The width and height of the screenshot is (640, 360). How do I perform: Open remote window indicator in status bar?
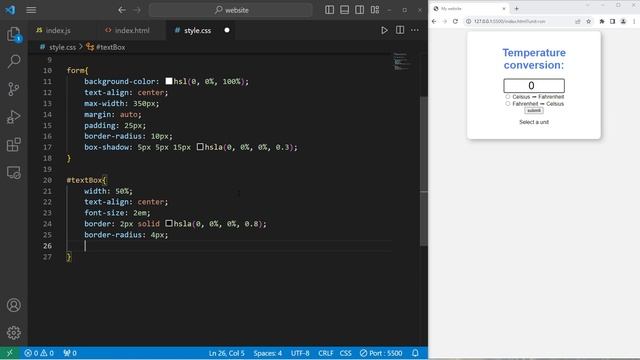(10, 353)
